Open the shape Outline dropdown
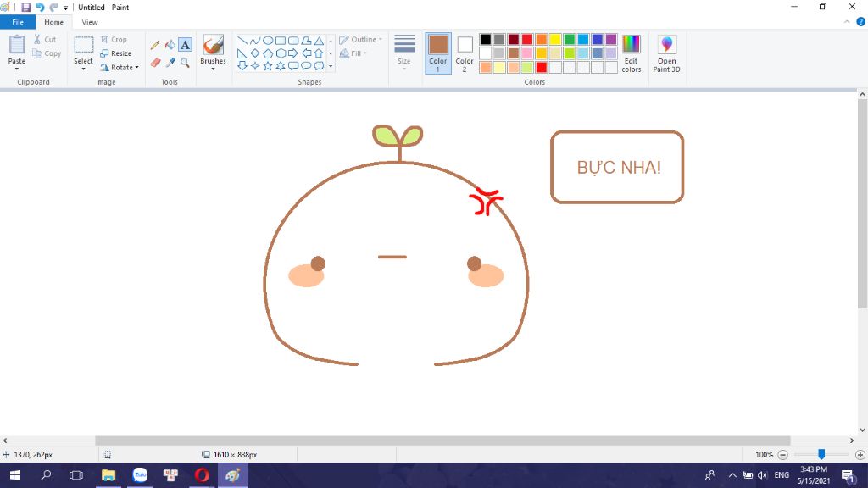This screenshot has height=488, width=868. point(360,40)
